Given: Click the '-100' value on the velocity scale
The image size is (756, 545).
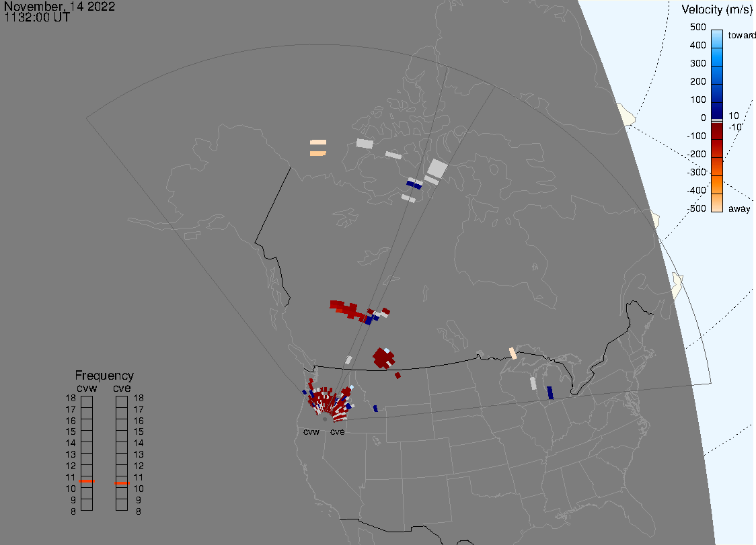Looking at the screenshot, I should tap(696, 136).
